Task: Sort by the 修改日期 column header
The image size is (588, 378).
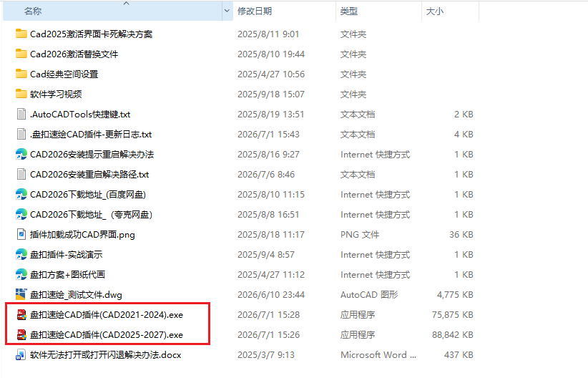Action: [284, 11]
